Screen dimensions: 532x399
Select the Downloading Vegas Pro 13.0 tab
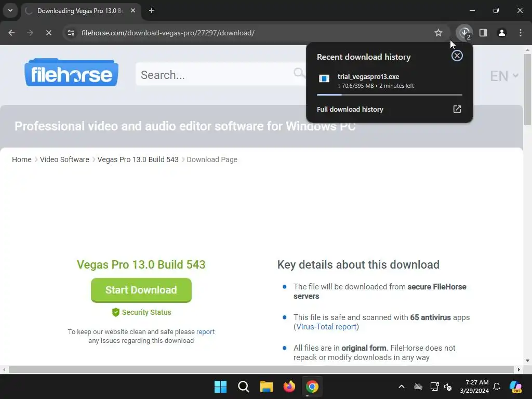[80, 11]
